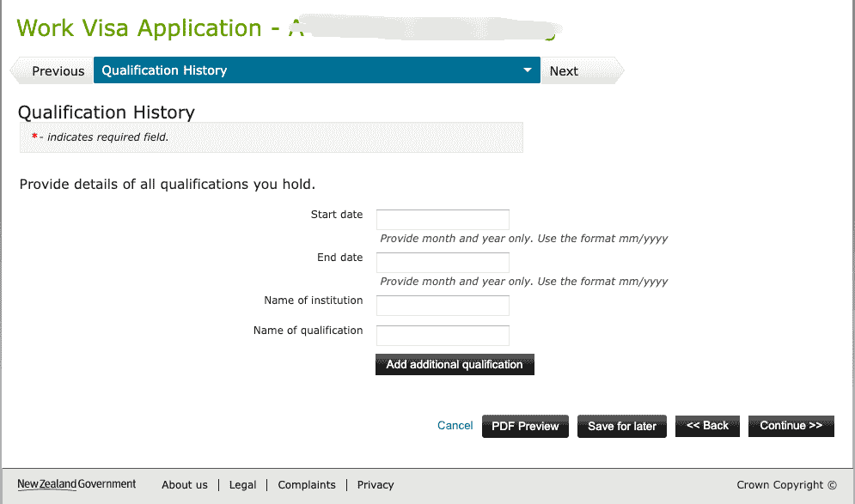
Task: View the Privacy footer link
Action: point(376,485)
